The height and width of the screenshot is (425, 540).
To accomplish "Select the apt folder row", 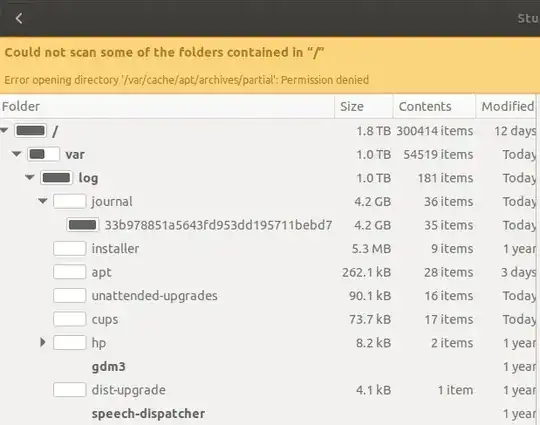I will pos(268,272).
